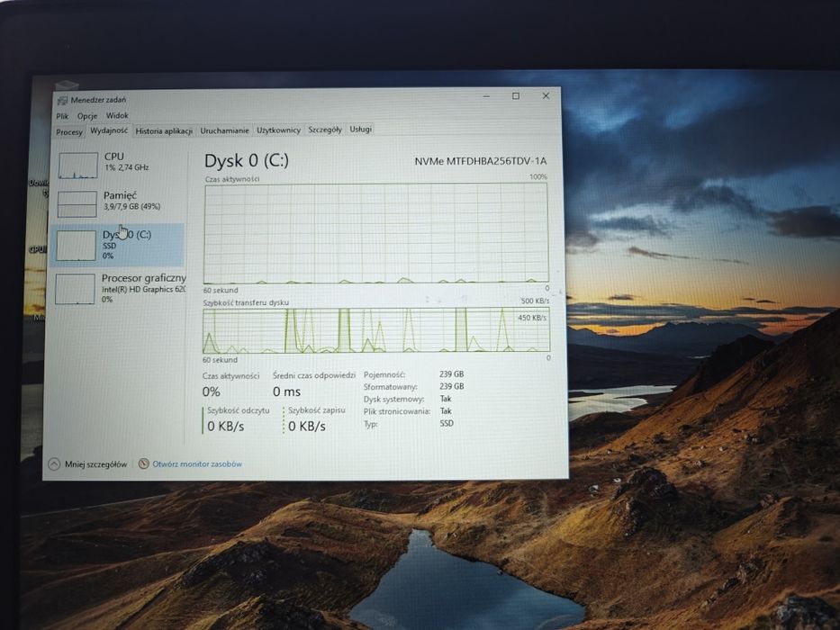Click the Plik stronicowania Tak value

tap(446, 411)
